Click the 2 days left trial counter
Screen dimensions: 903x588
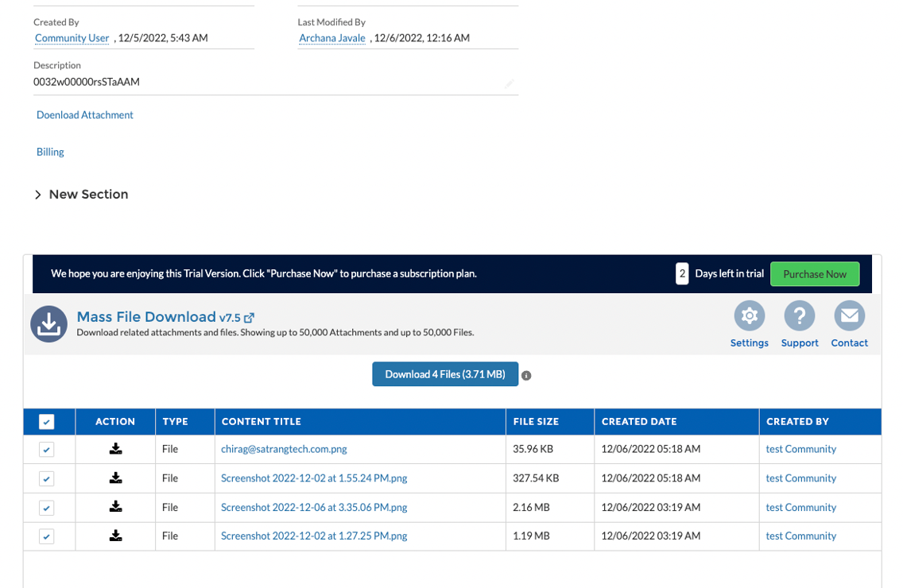[682, 273]
